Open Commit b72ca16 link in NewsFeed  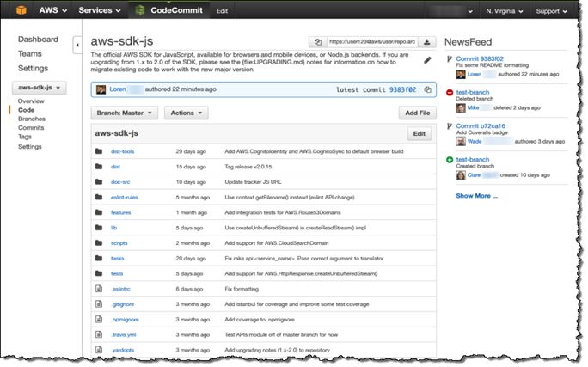tap(481, 126)
